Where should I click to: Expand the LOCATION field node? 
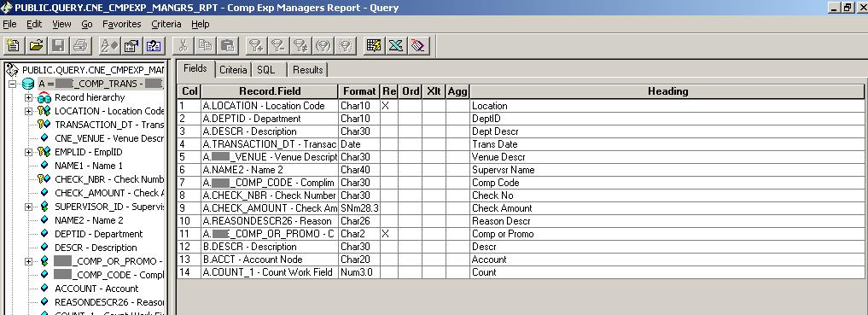28,111
